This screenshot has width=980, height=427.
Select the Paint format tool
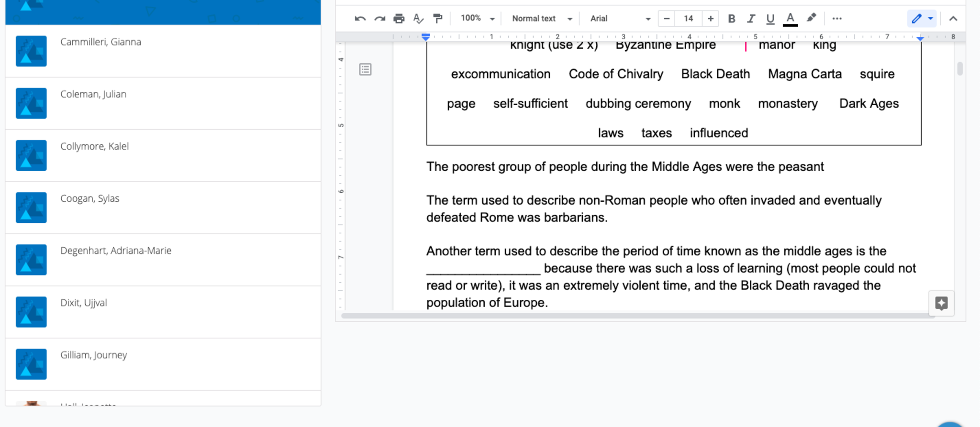(437, 19)
